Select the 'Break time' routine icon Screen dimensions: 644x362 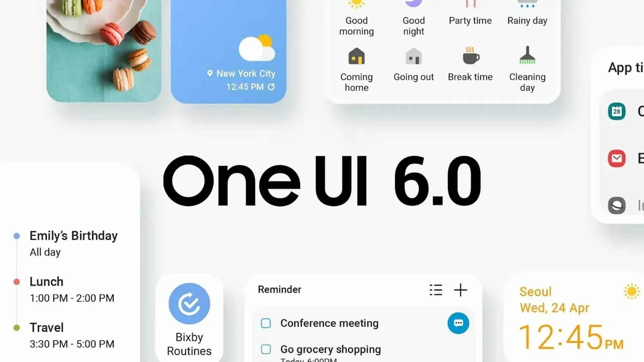point(470,57)
